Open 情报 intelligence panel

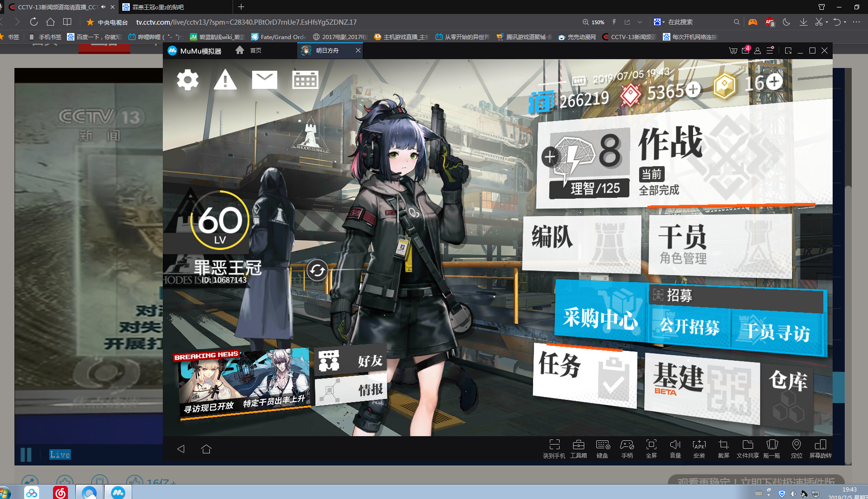pyautogui.click(x=351, y=390)
